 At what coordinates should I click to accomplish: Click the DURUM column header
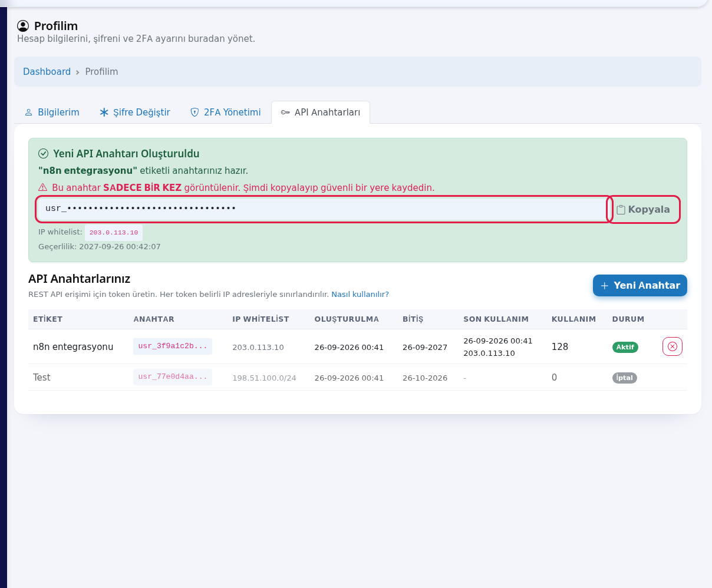(x=628, y=319)
